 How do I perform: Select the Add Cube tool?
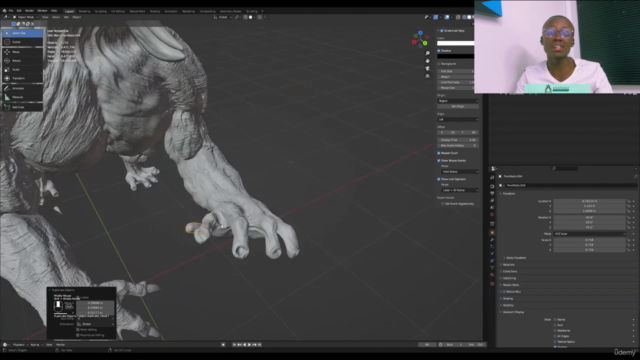coord(22,107)
